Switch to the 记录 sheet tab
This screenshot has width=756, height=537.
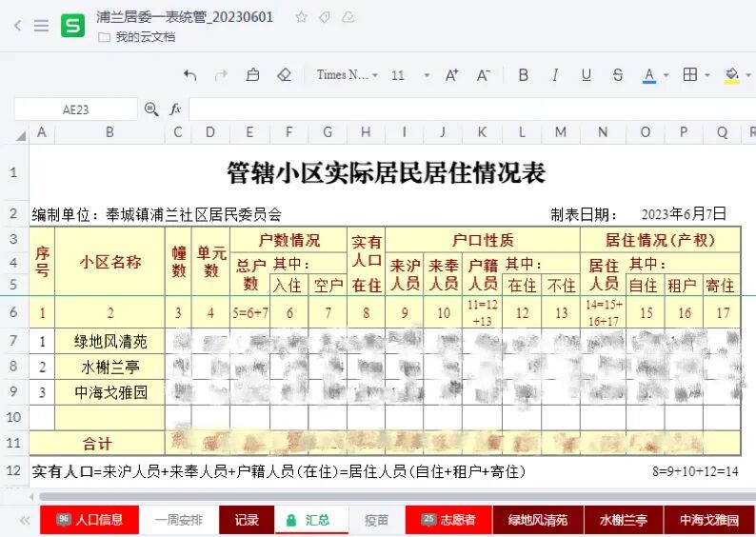tap(247, 520)
